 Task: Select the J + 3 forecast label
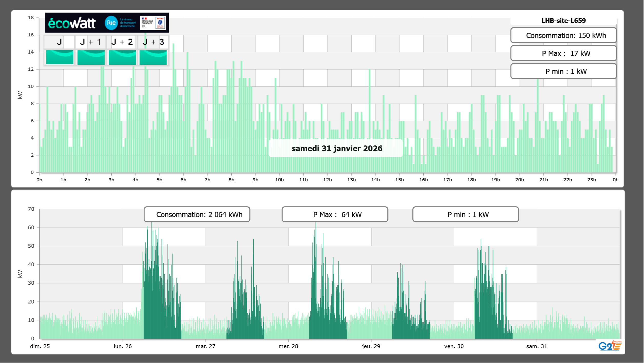click(x=153, y=42)
